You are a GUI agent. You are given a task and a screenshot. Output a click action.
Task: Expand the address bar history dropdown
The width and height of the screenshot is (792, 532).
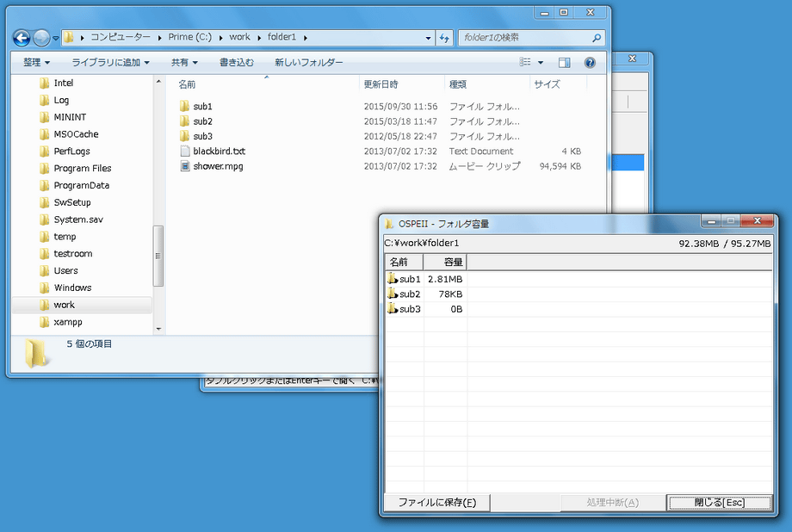pos(429,38)
